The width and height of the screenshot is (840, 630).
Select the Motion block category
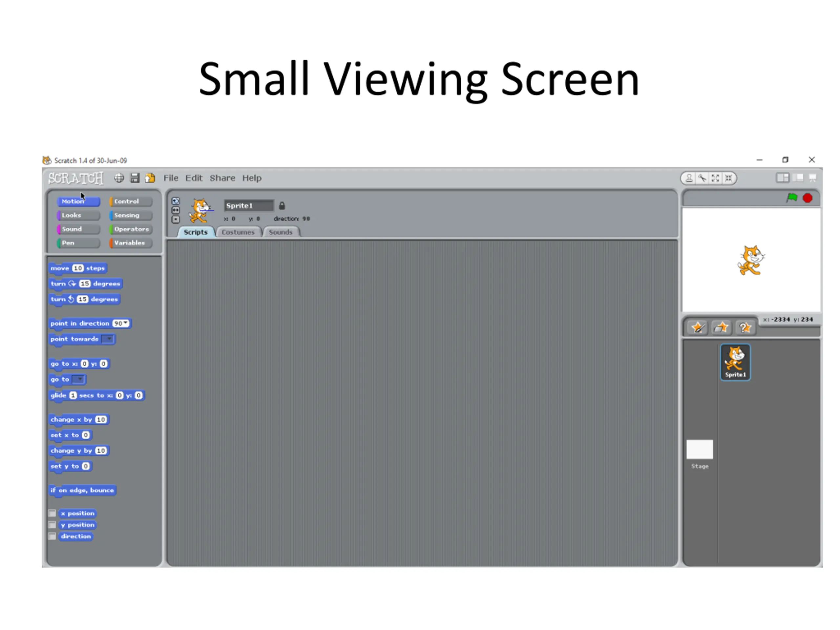pyautogui.click(x=78, y=201)
